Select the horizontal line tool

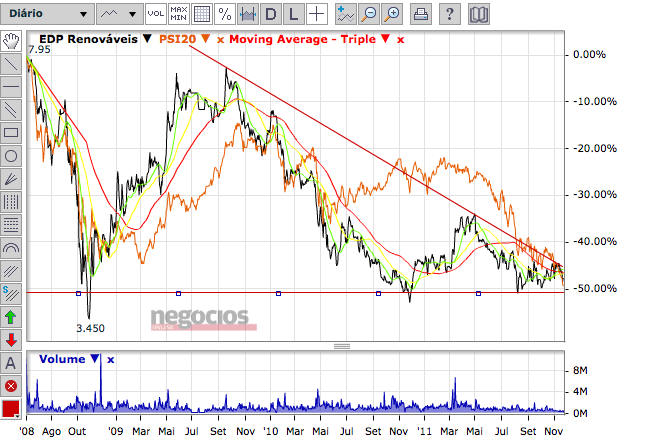pos(11,87)
